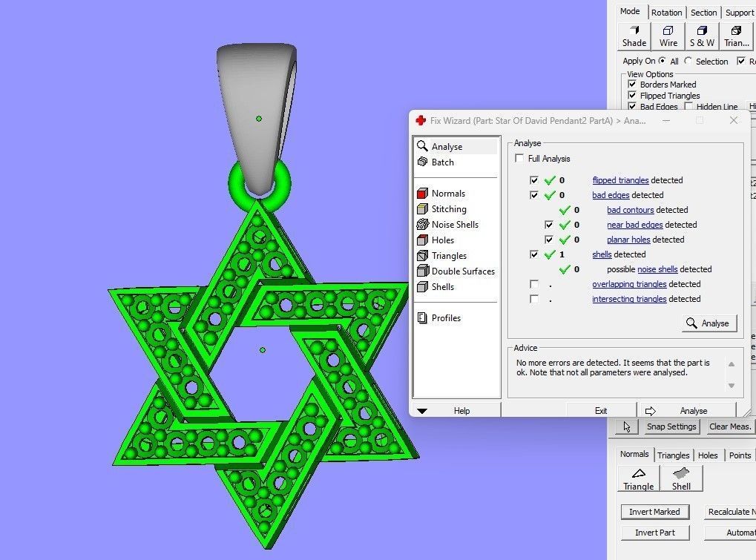The height and width of the screenshot is (560, 756).
Task: Switch to Mode tab
Action: [630, 12]
